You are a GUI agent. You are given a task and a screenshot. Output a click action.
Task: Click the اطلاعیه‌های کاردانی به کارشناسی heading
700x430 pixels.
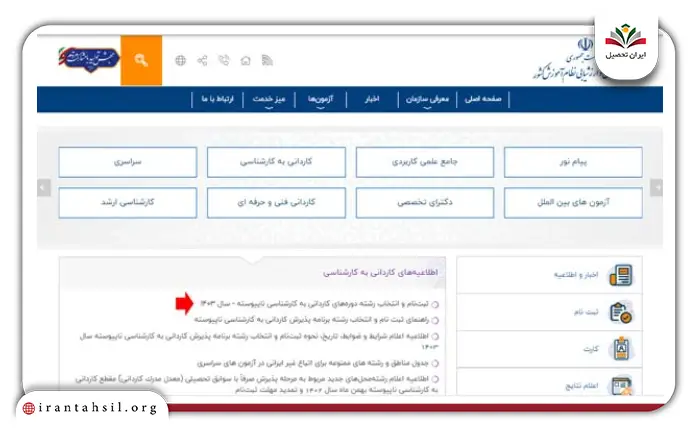pyautogui.click(x=380, y=272)
